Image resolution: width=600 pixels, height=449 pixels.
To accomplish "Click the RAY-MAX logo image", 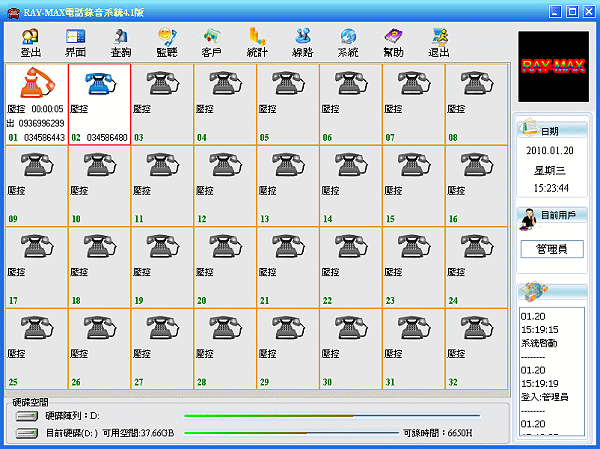I will (553, 67).
